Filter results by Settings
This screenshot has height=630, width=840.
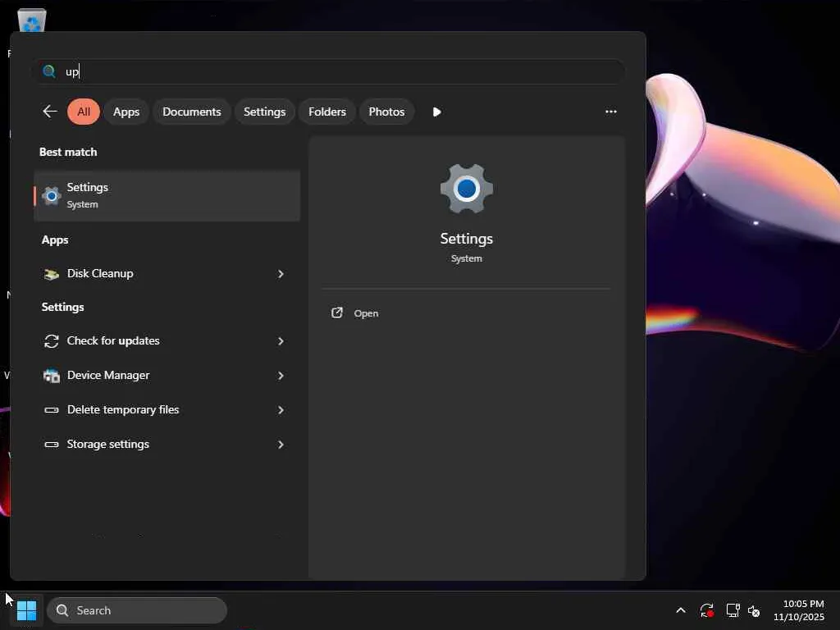[x=265, y=112]
